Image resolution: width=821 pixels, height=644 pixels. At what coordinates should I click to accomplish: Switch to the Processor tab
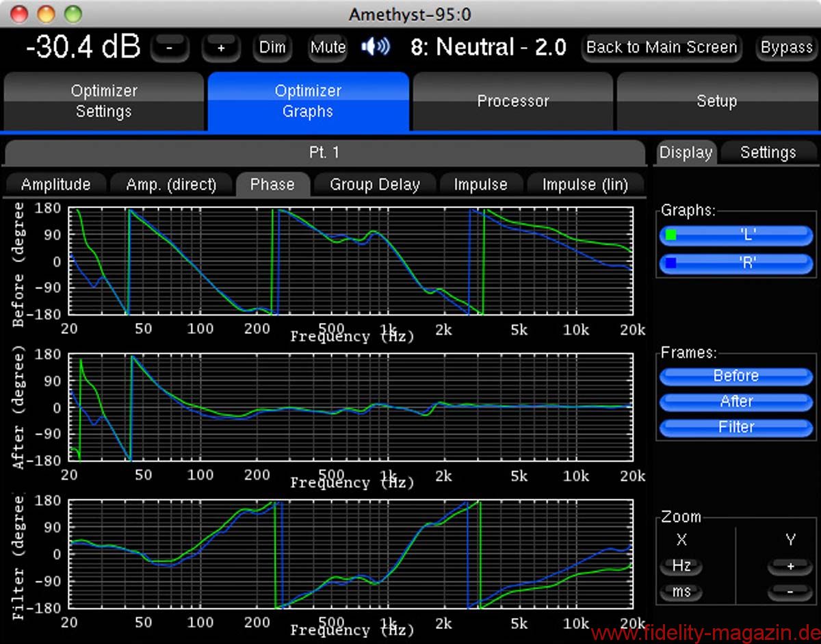pyautogui.click(x=512, y=101)
